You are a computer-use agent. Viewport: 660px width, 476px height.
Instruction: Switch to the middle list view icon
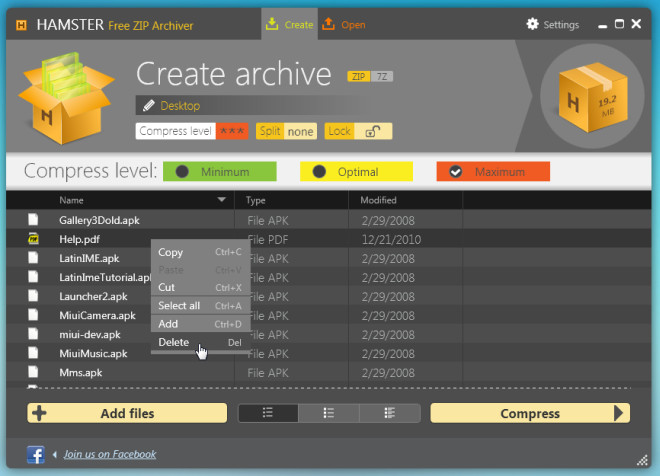pyautogui.click(x=329, y=413)
